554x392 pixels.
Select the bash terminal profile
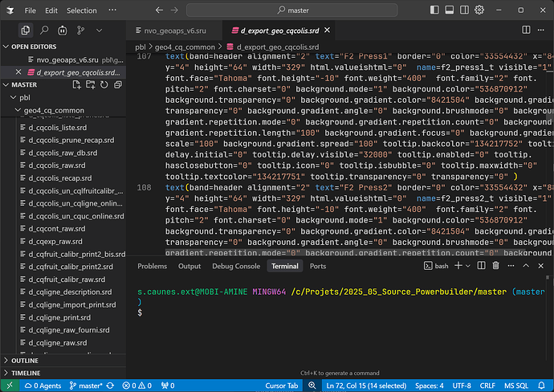(x=436, y=266)
